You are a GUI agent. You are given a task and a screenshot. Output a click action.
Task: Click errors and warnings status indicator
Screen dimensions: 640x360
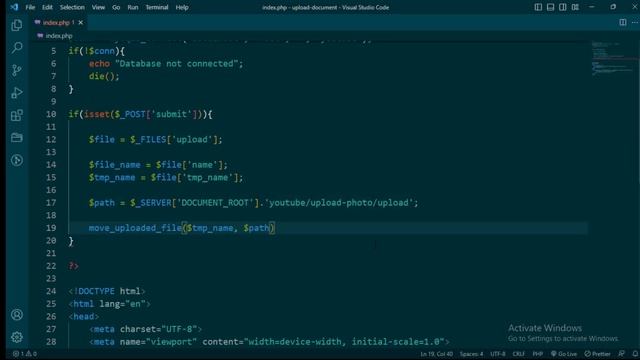(x=25, y=354)
